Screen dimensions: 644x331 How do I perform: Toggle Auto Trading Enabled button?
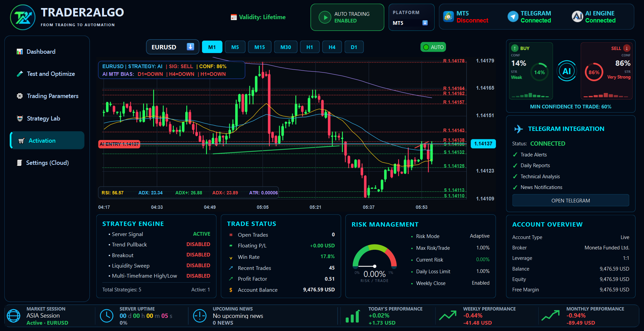[x=347, y=17]
